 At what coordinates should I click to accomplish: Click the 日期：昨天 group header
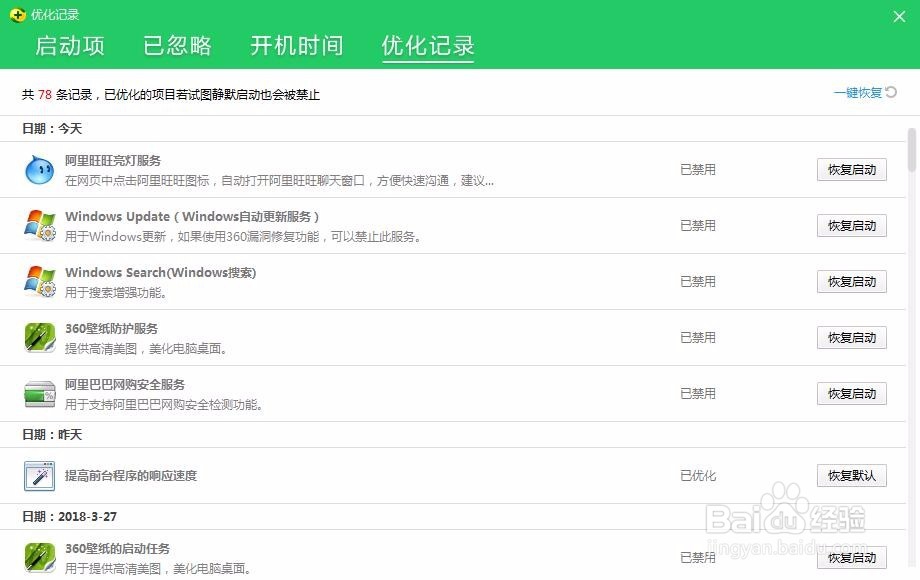52,435
